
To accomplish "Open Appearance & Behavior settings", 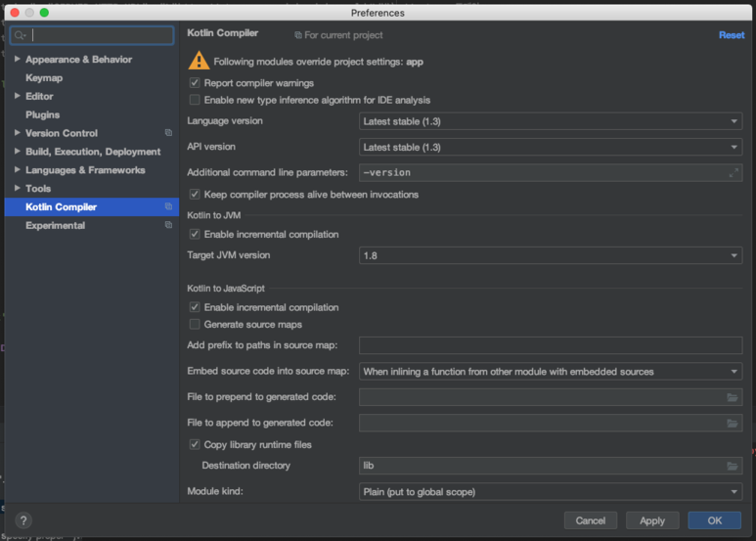I will click(78, 60).
